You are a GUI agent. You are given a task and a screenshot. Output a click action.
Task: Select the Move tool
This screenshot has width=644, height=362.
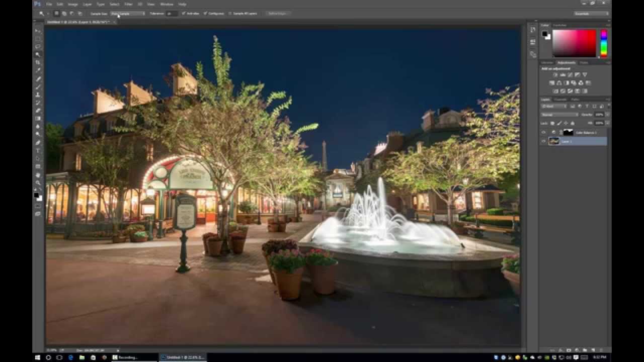click(x=38, y=31)
